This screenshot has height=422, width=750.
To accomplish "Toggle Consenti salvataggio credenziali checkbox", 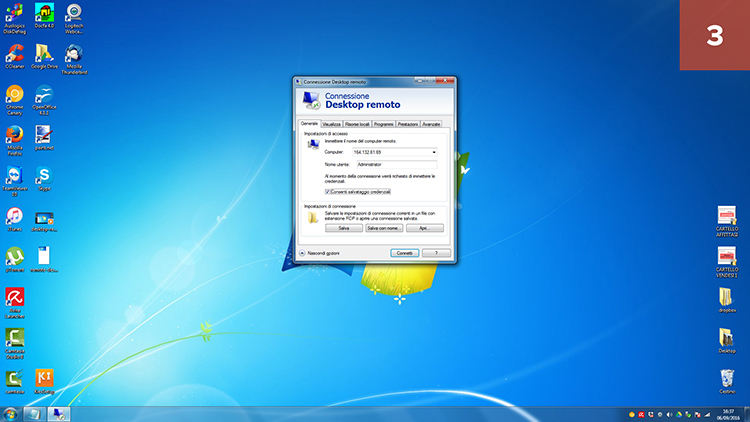I will click(x=328, y=191).
